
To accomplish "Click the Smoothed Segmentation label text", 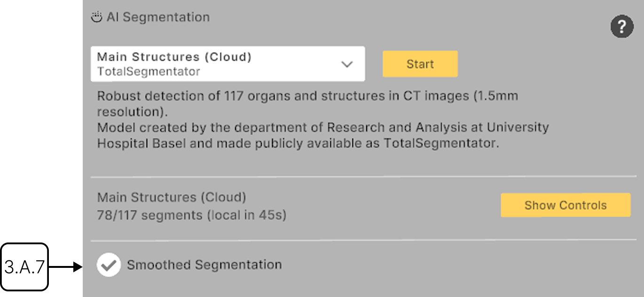I will pos(204,265).
